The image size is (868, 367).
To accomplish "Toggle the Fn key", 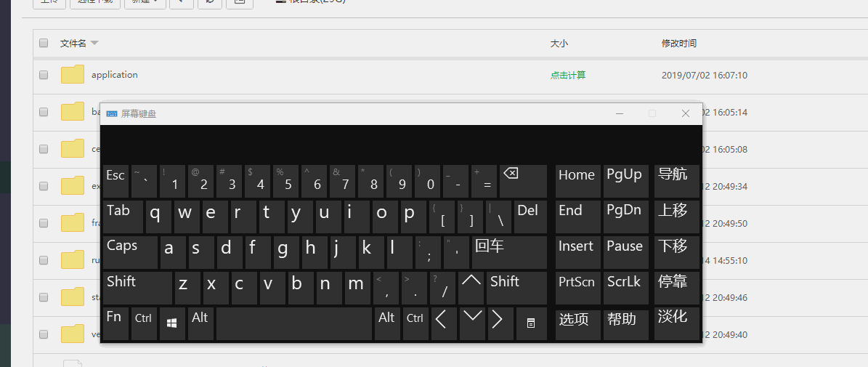I will coord(115,324).
